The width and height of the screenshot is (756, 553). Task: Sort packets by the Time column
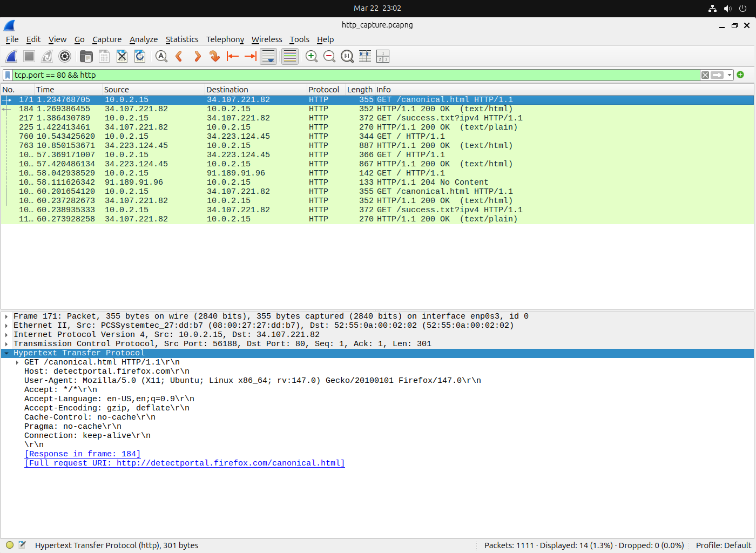[69, 90]
